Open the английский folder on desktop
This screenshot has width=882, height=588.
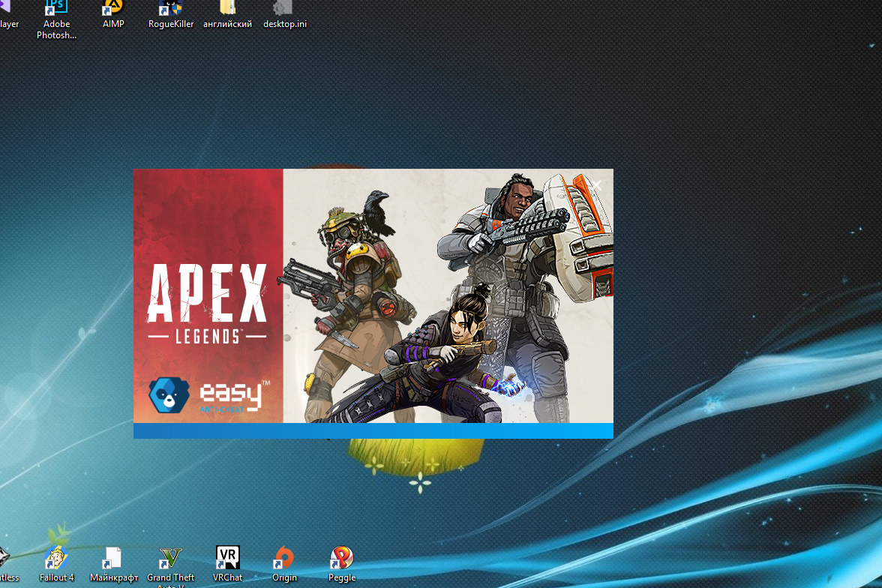[227, 15]
